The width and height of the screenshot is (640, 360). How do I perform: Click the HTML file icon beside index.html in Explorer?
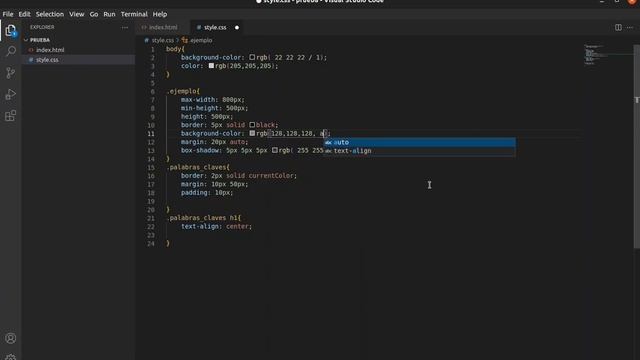(31, 50)
